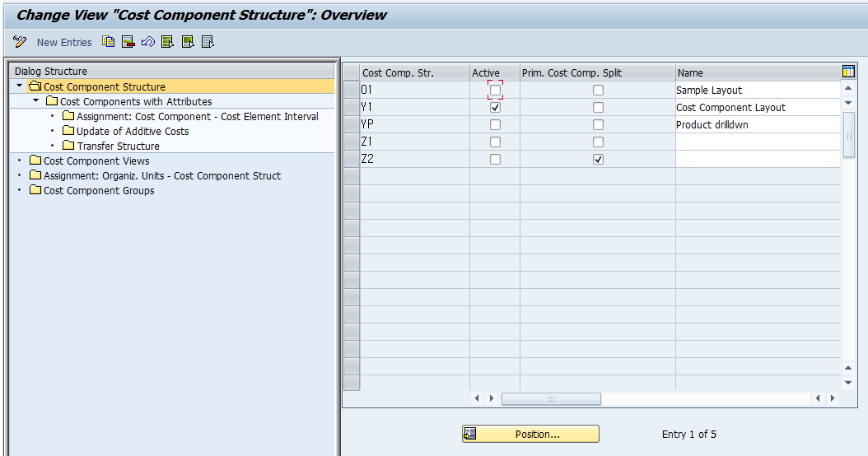Click the bottom vertical page-down arrow
This screenshot has height=456, width=868.
click(848, 383)
